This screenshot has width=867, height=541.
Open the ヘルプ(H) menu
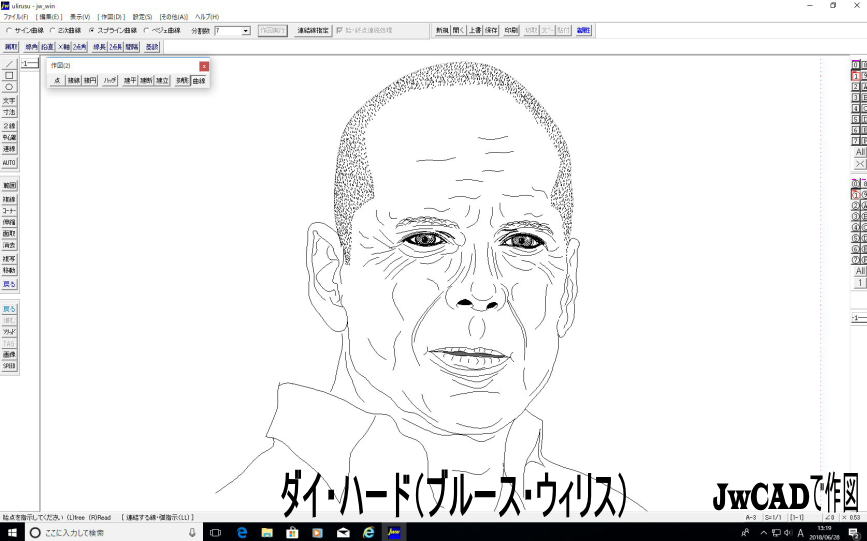pyautogui.click(x=207, y=17)
